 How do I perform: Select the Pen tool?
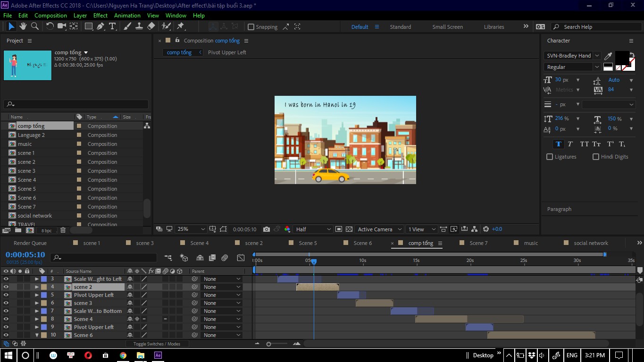click(100, 26)
